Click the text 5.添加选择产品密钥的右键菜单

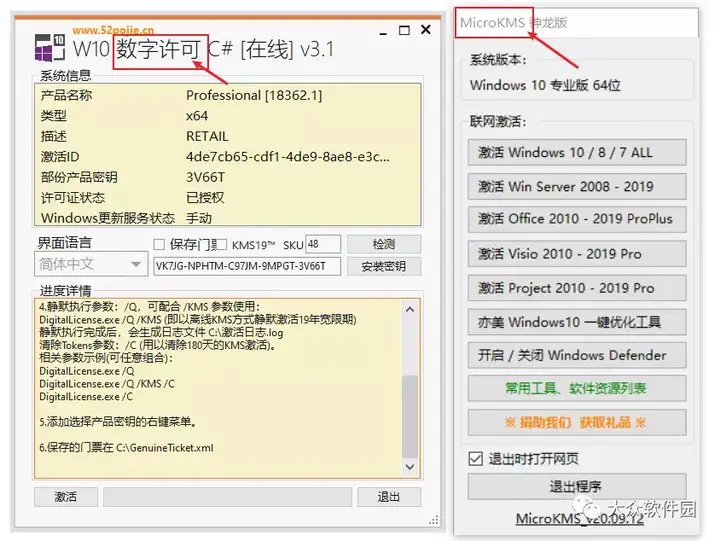click(x=118, y=422)
